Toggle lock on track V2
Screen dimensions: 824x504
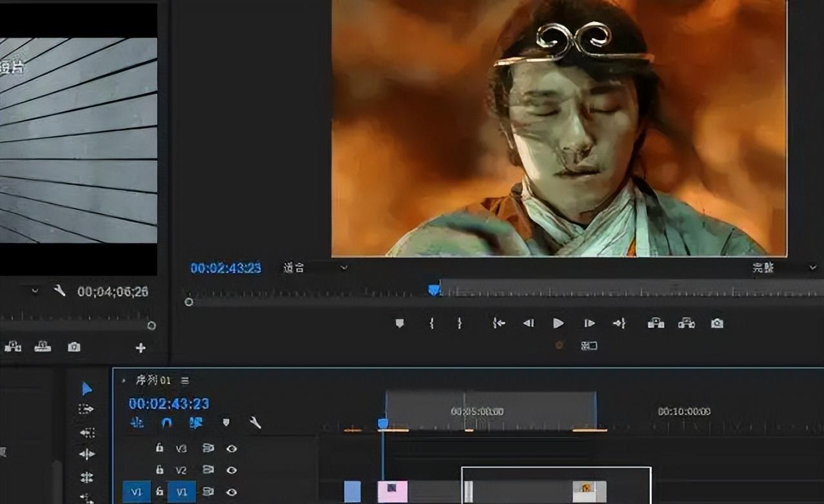pyautogui.click(x=159, y=470)
